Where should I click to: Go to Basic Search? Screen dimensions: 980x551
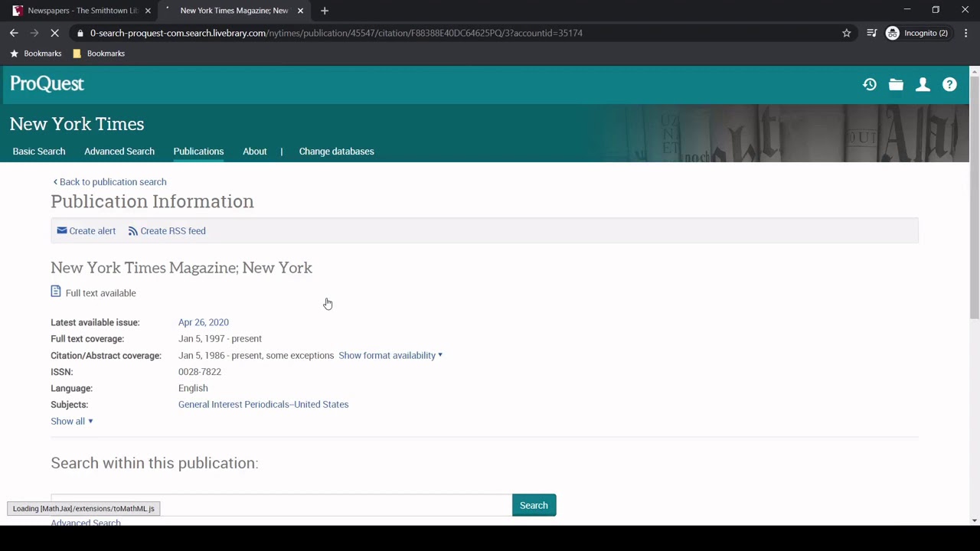click(39, 152)
